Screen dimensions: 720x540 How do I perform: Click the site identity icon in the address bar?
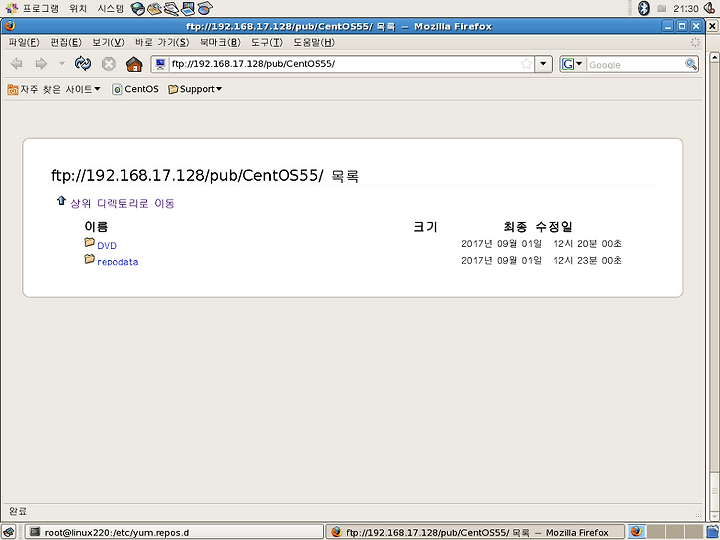(160, 64)
